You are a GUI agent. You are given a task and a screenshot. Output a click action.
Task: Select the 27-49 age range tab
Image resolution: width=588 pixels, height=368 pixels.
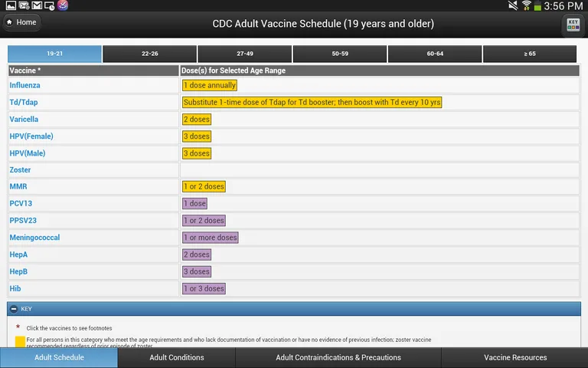tap(245, 54)
